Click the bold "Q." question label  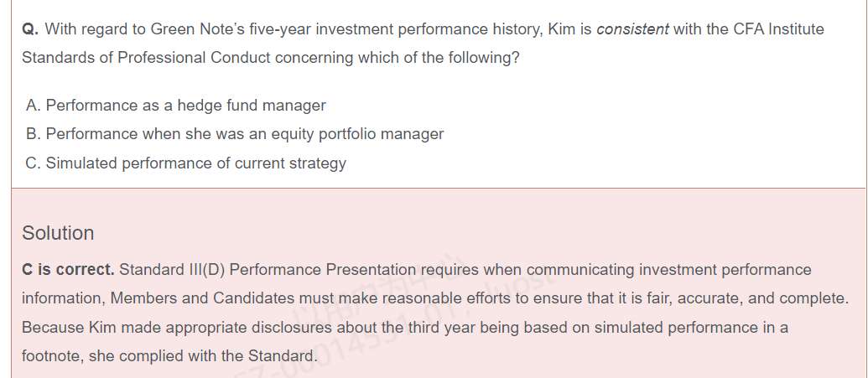[x=30, y=30]
